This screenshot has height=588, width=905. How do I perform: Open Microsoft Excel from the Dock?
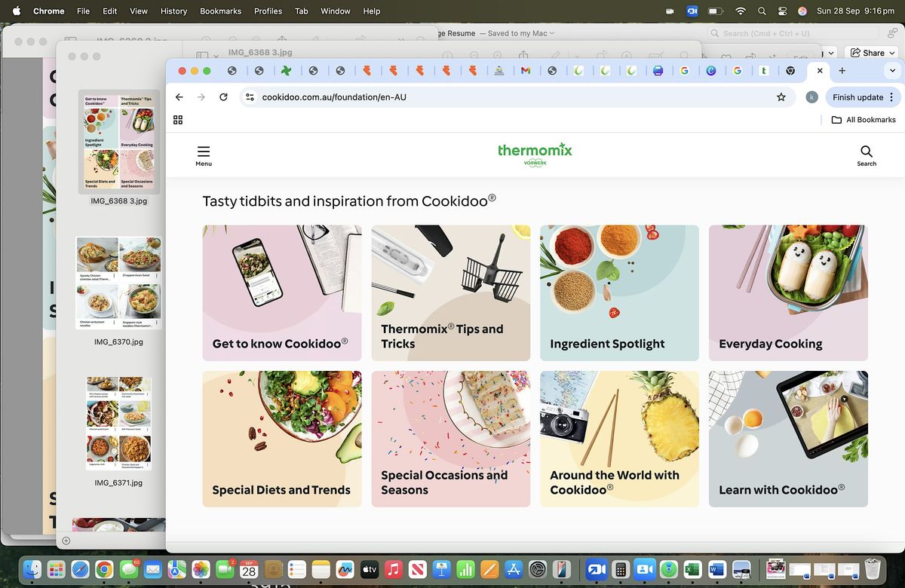[x=693, y=570]
